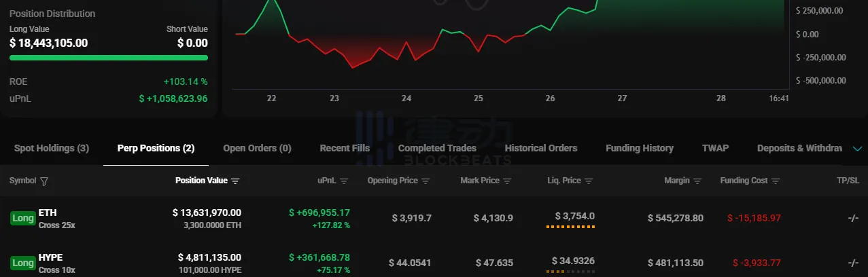Click the Position Distribution heading
The height and width of the screenshot is (277, 868).
coord(52,14)
